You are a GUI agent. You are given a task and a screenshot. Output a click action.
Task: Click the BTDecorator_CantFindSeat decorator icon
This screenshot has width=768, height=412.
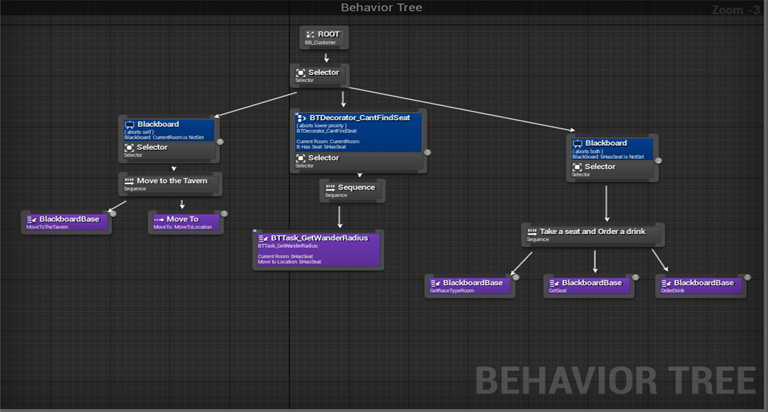[x=302, y=118]
